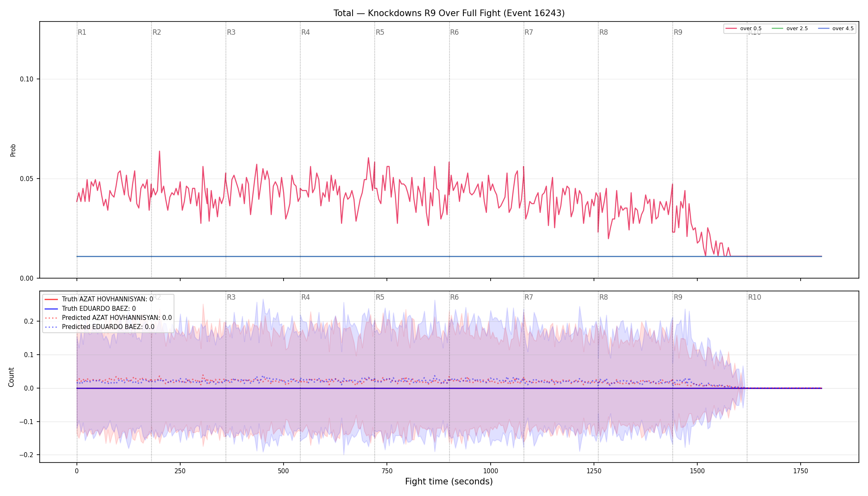Click the R5 round label in top chart
Screen dimensions: 868x496
click(380, 32)
